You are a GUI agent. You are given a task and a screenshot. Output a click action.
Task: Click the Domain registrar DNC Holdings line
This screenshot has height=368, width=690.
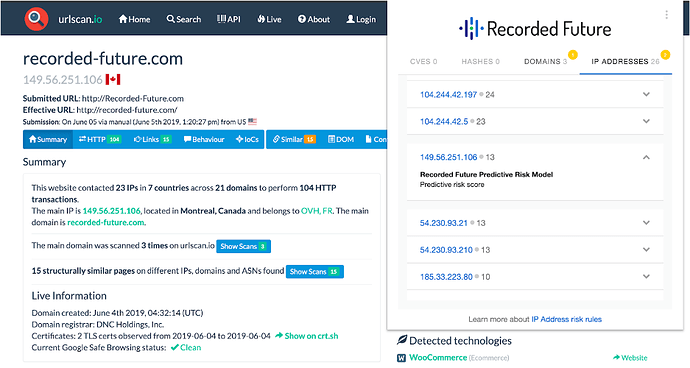(98, 324)
